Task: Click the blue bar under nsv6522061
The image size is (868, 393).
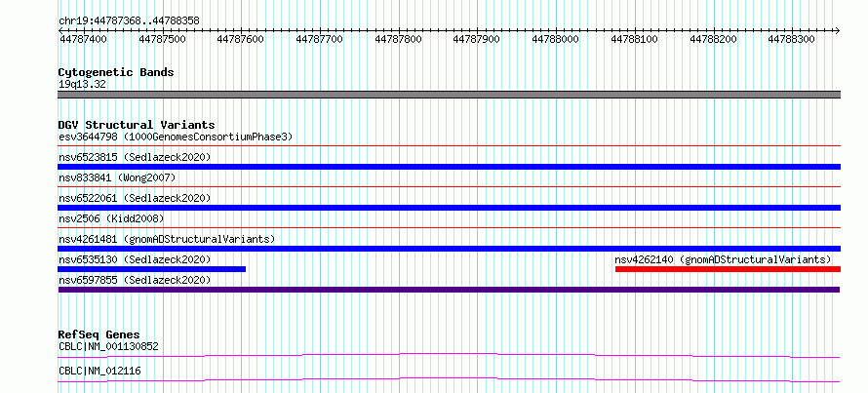Action: coord(449,208)
